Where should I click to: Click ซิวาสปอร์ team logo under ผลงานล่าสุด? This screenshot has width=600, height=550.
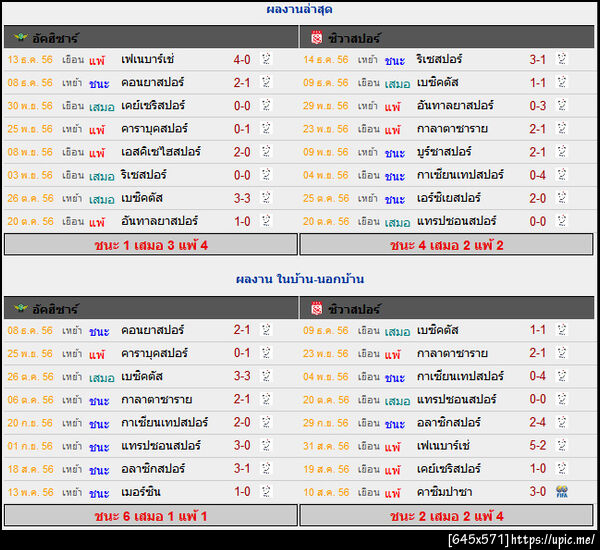tap(316, 37)
